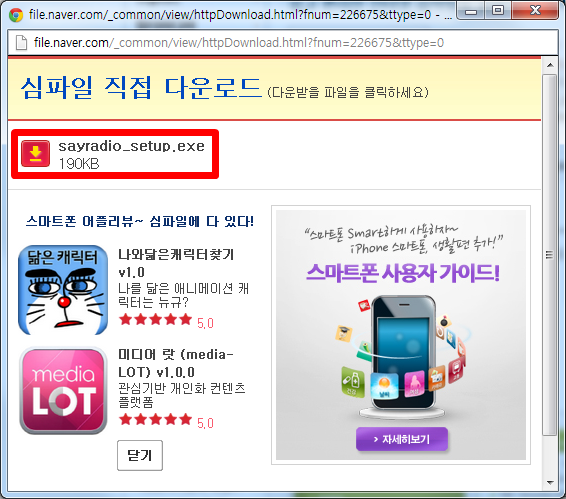566x499 pixels.
Task: Open 미디어 랏 (media-LOT) v1.0.0 title
Action: 176,363
